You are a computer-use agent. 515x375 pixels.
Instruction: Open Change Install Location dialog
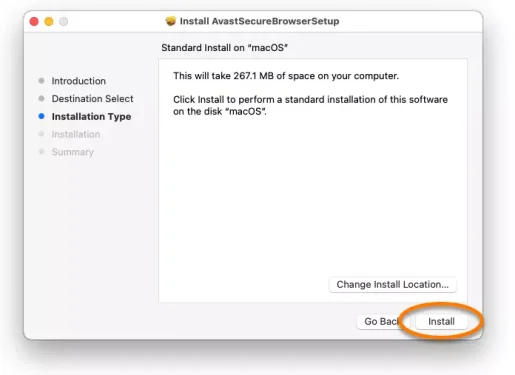tap(392, 284)
